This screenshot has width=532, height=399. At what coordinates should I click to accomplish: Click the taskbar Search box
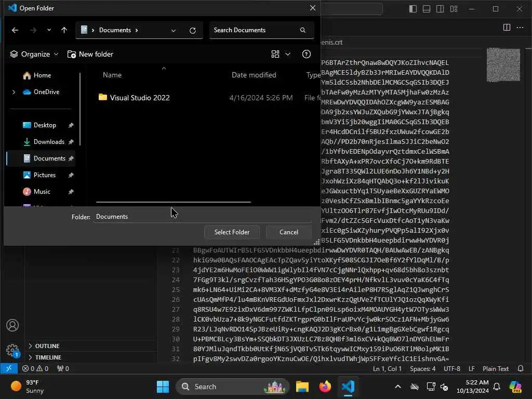coord(232,387)
